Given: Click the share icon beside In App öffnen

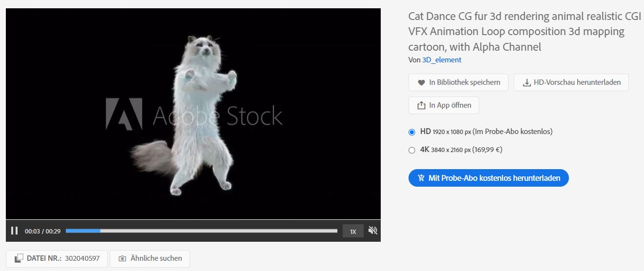Looking at the screenshot, I should 422,105.
